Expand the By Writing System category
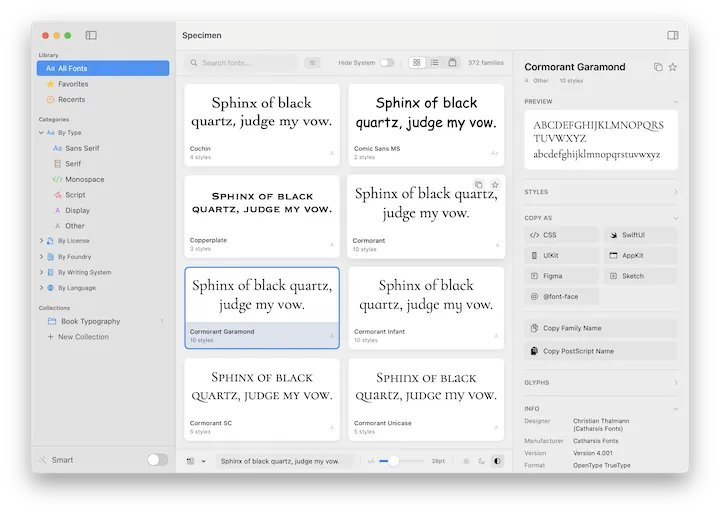 tap(41, 272)
